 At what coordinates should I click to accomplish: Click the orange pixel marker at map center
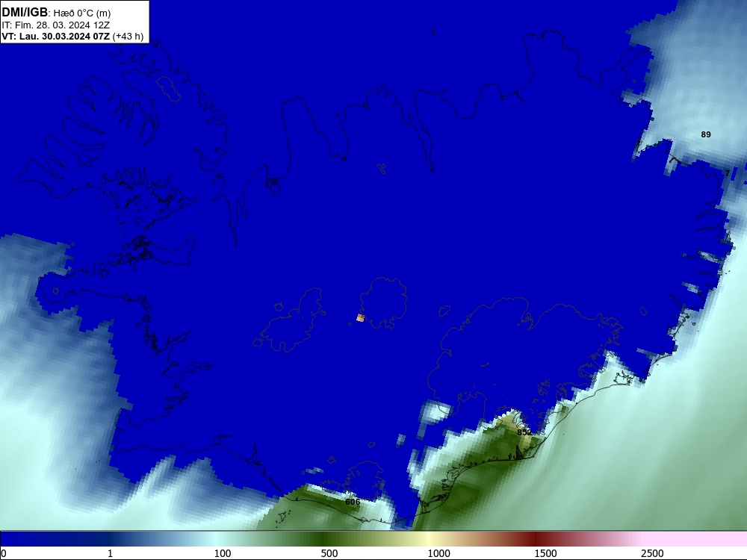pos(361,317)
